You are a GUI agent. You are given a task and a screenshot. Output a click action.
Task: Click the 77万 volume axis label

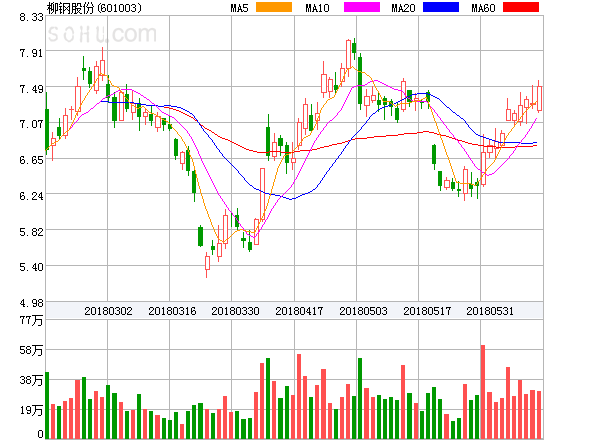31,320
